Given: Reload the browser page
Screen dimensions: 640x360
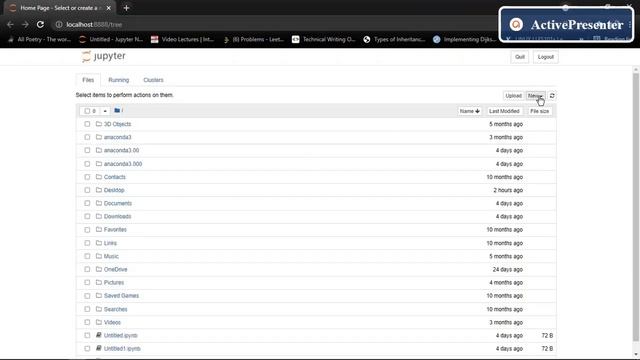Looking at the screenshot, I should pyautogui.click(x=40, y=24).
